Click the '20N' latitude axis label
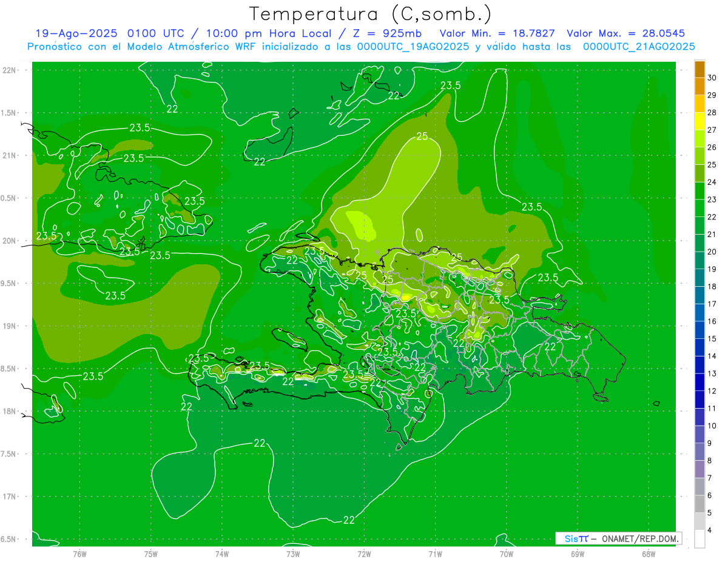This screenshot has width=728, height=562. pyautogui.click(x=9, y=241)
